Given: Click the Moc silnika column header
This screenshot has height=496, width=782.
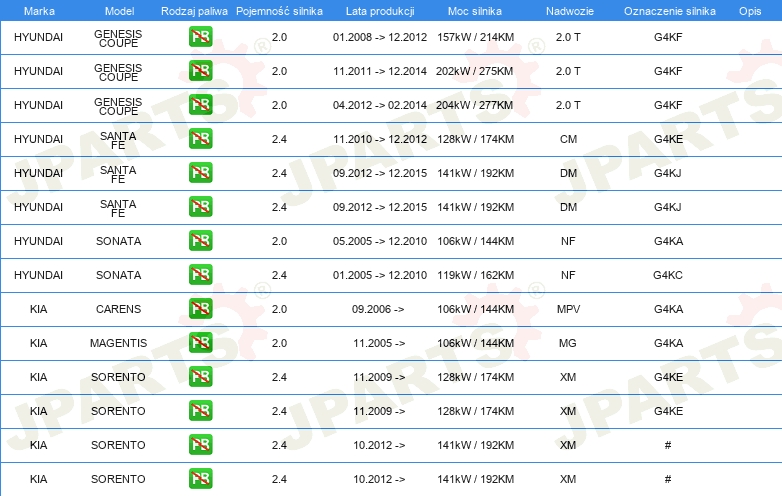Looking at the screenshot, I should (x=475, y=10).
